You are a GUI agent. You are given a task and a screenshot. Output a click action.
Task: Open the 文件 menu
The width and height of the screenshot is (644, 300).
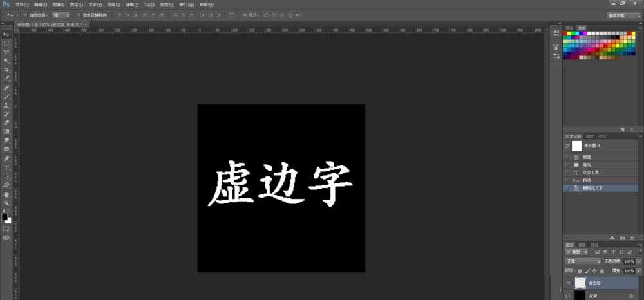point(21,4)
